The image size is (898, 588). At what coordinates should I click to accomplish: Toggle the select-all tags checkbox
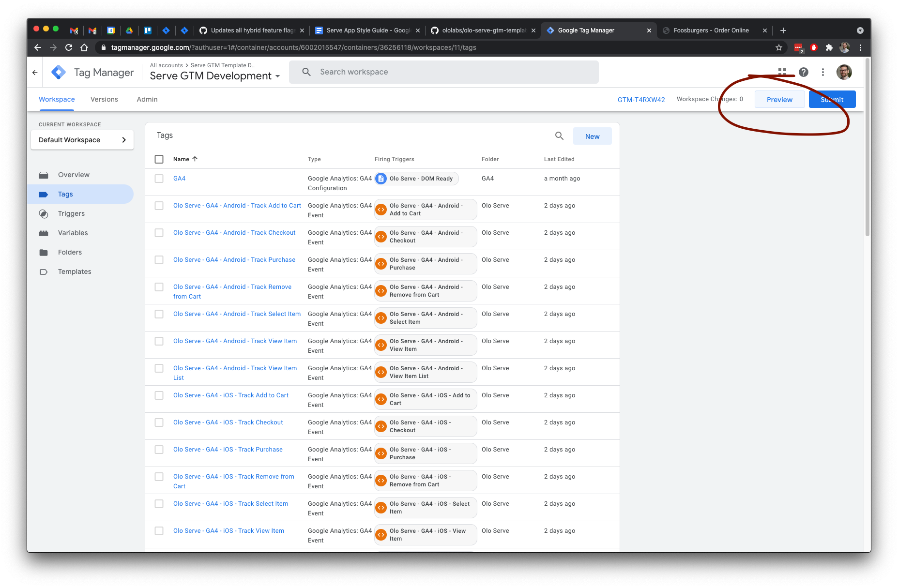pyautogui.click(x=159, y=159)
